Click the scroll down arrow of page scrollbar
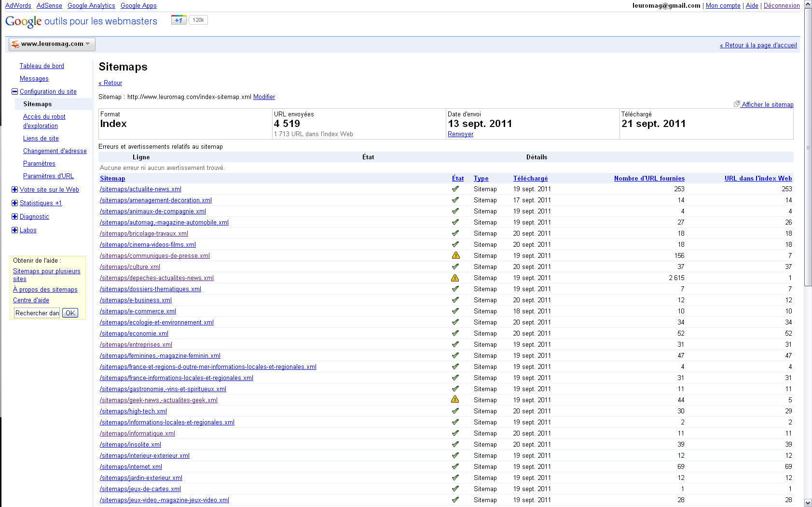Screen dimensions: 812x507 pyautogui.click(x=808, y=503)
